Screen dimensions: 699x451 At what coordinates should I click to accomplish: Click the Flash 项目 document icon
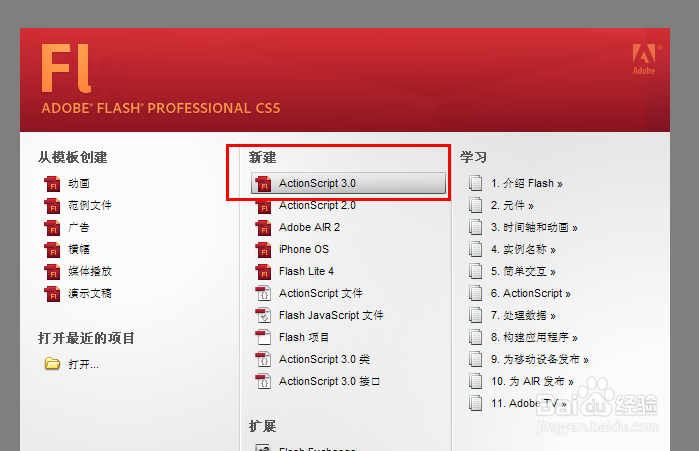coord(263,337)
